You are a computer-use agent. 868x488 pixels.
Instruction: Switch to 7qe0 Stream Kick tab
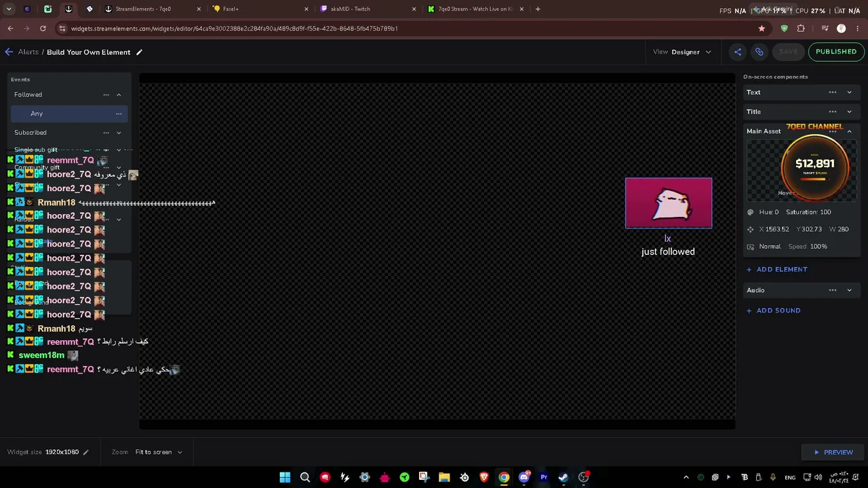475,9
